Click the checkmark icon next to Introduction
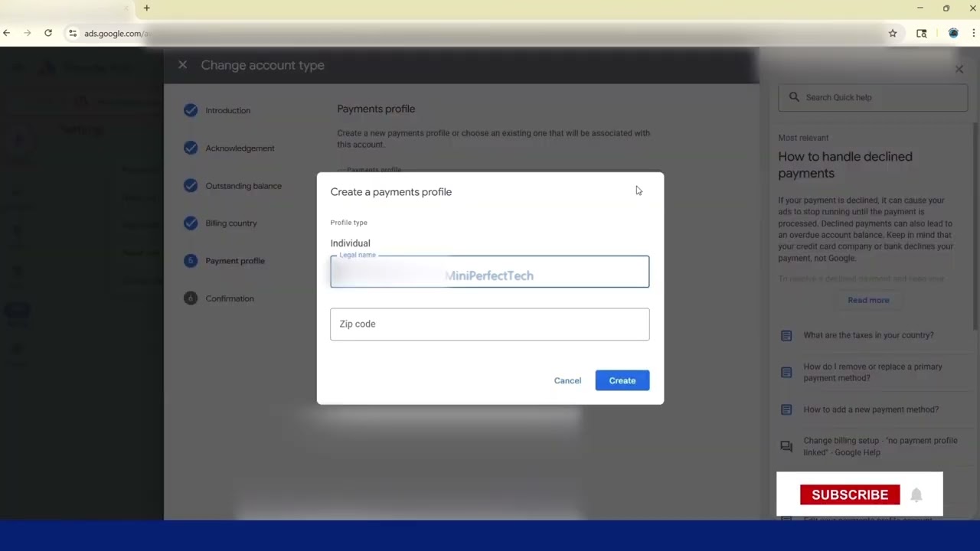Screen dimensions: 980x551 [x=191, y=110]
